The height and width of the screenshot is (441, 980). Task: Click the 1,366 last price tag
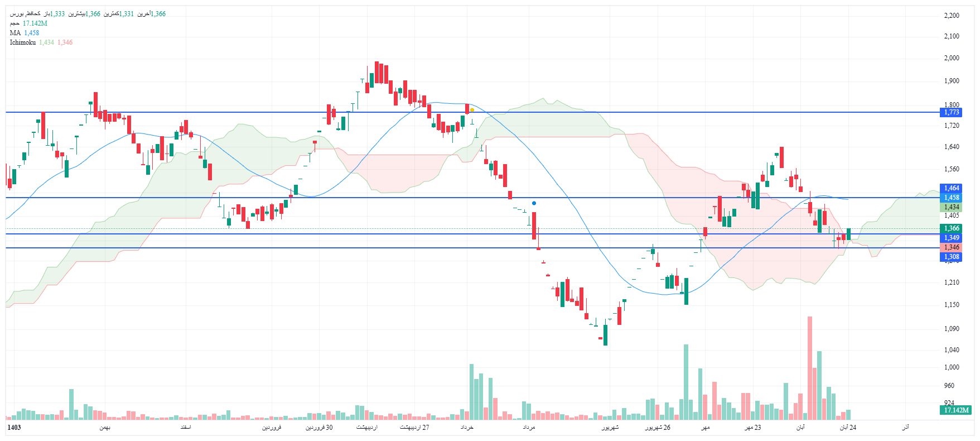tap(951, 228)
